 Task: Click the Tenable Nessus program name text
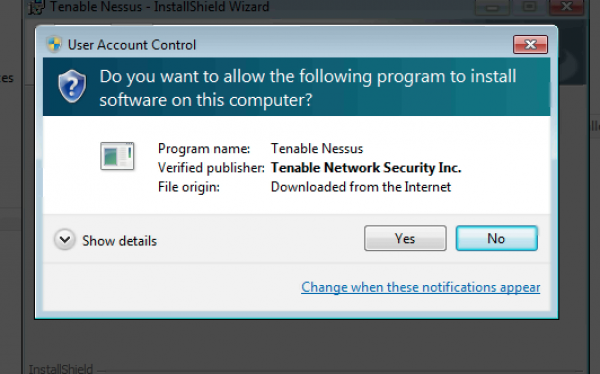[317, 149]
